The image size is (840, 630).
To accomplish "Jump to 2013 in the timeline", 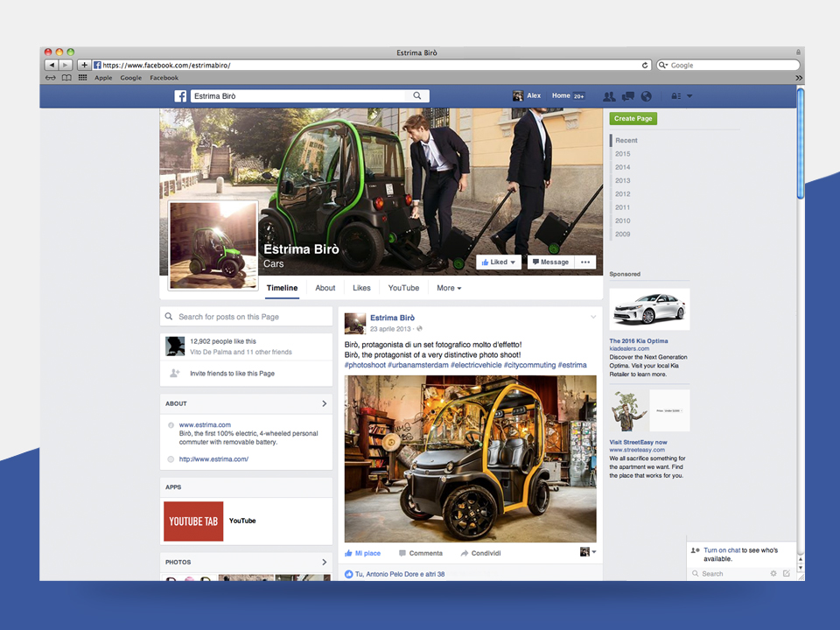I will pyautogui.click(x=622, y=180).
